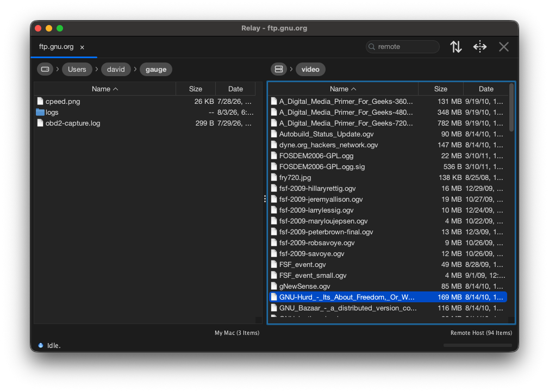Select cpeed.png file icon

(x=40, y=101)
